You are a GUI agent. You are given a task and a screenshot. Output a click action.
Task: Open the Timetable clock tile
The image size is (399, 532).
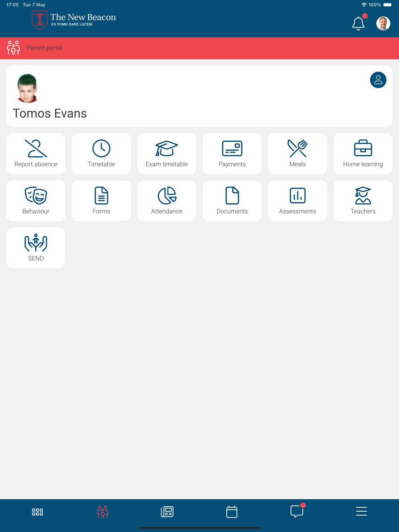(101, 154)
